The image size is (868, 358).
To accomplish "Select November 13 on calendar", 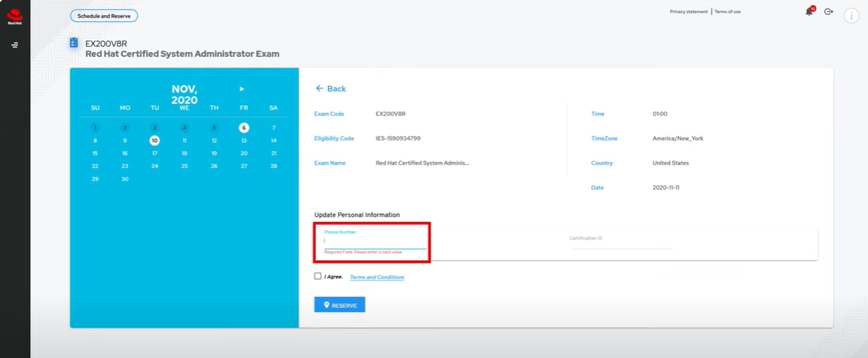I will pos(244,141).
